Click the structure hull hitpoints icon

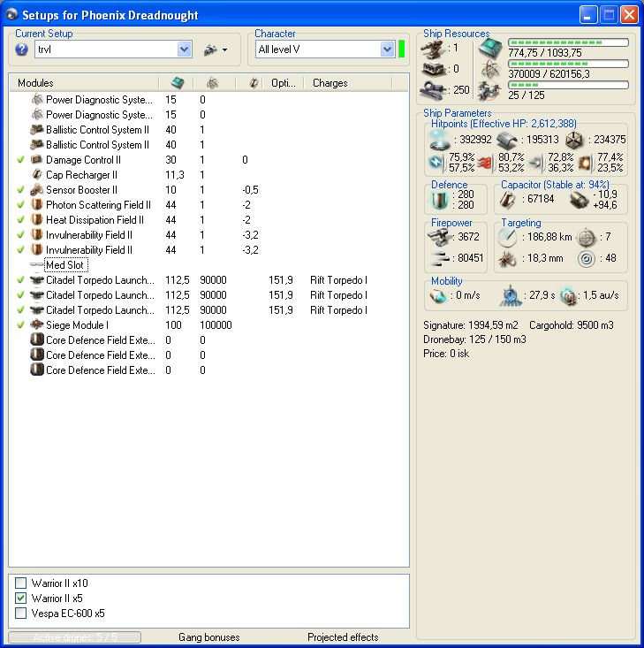pyautogui.click(x=574, y=140)
